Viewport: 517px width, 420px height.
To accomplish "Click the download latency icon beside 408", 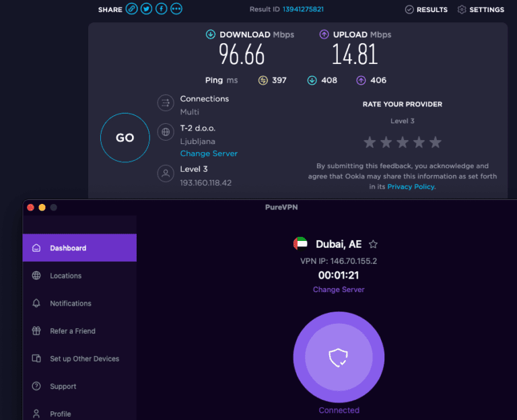I will [x=312, y=81].
